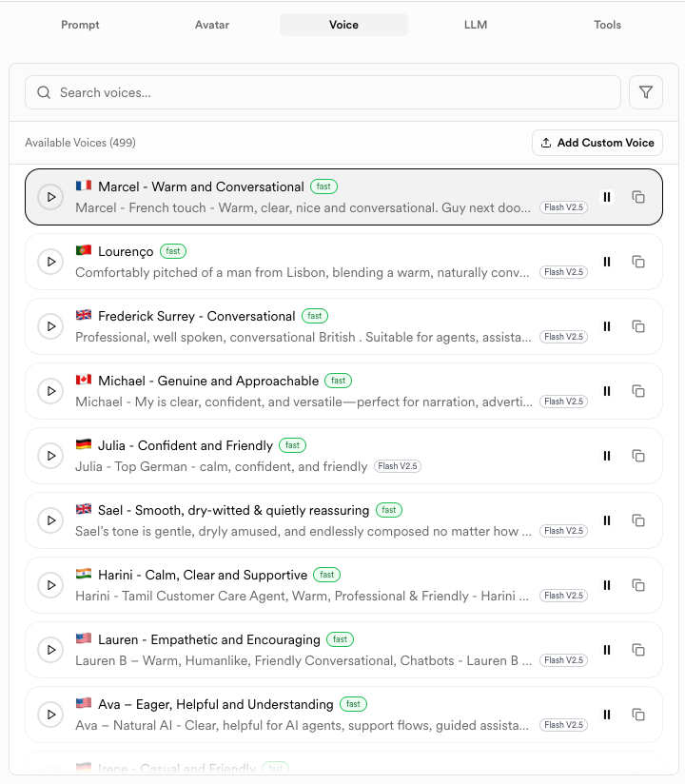Copy the Frederick Surrey voice ID

coord(638,326)
